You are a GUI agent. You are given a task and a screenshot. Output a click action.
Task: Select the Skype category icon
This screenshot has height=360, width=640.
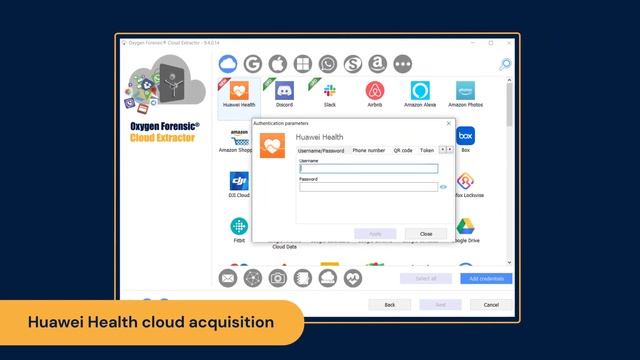tap(353, 64)
